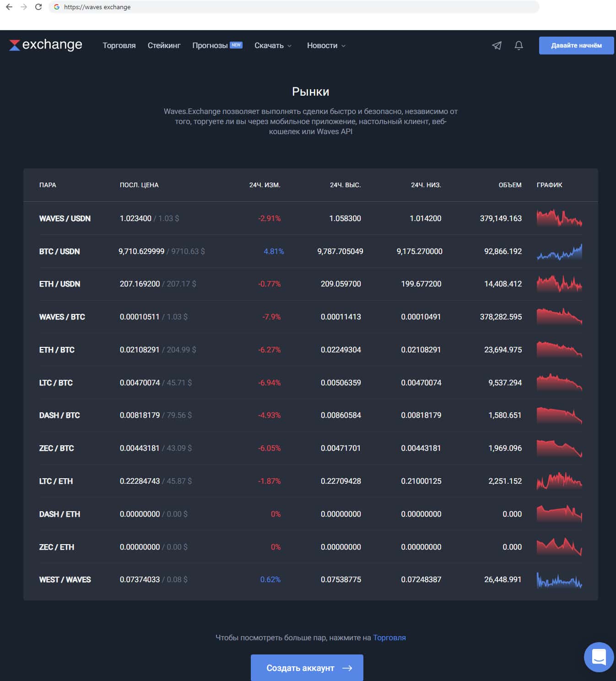Open ETH / BTC price chart
Image resolution: width=616 pixels, height=681 pixels.
pos(559,350)
